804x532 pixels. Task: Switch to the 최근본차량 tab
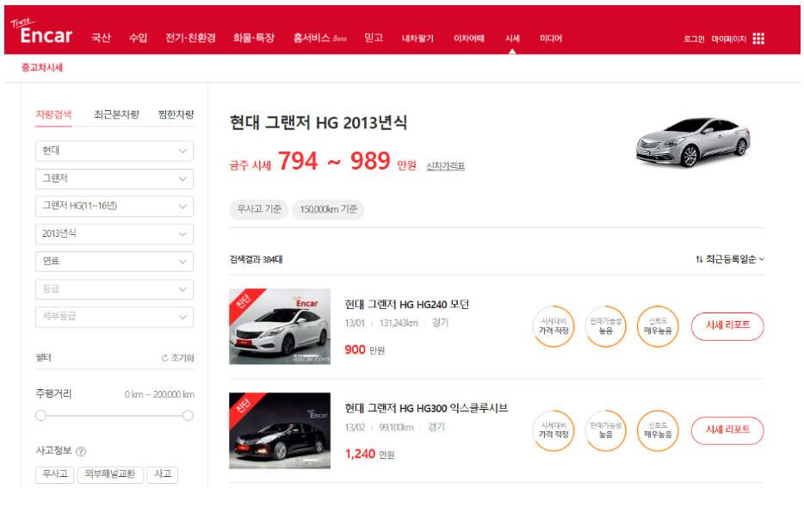[116, 114]
